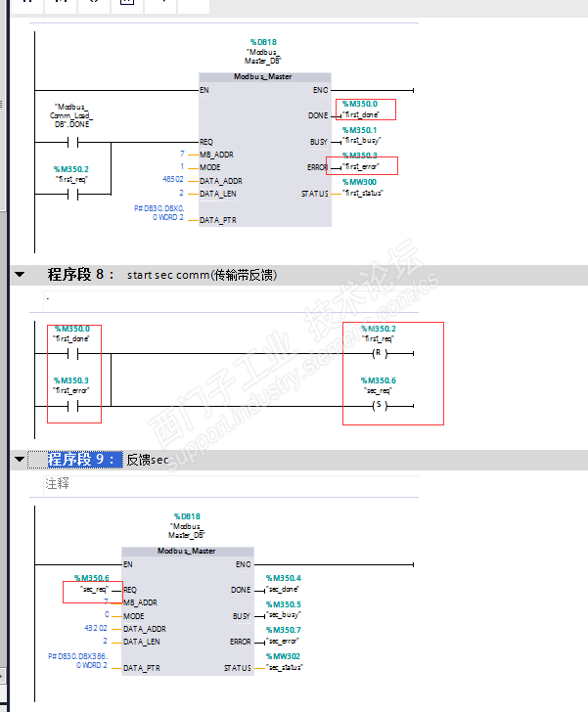Click the lower Modbus_Master block header in network 9
This screenshot has width=588, height=712.
pyautogui.click(x=188, y=551)
